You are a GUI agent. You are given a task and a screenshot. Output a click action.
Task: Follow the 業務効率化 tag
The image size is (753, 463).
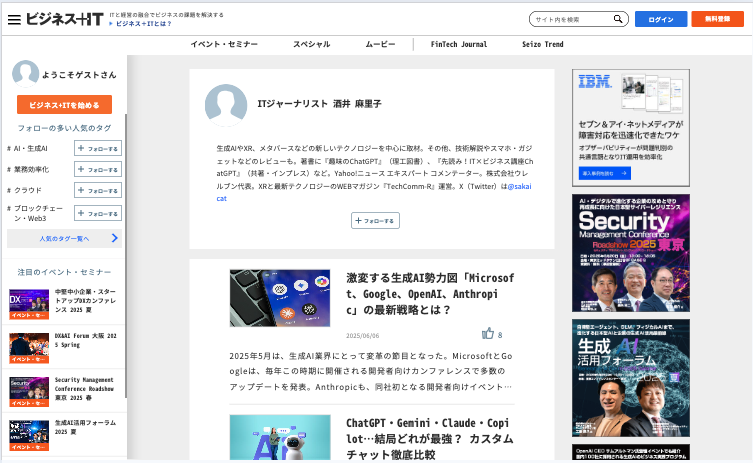(x=97, y=169)
